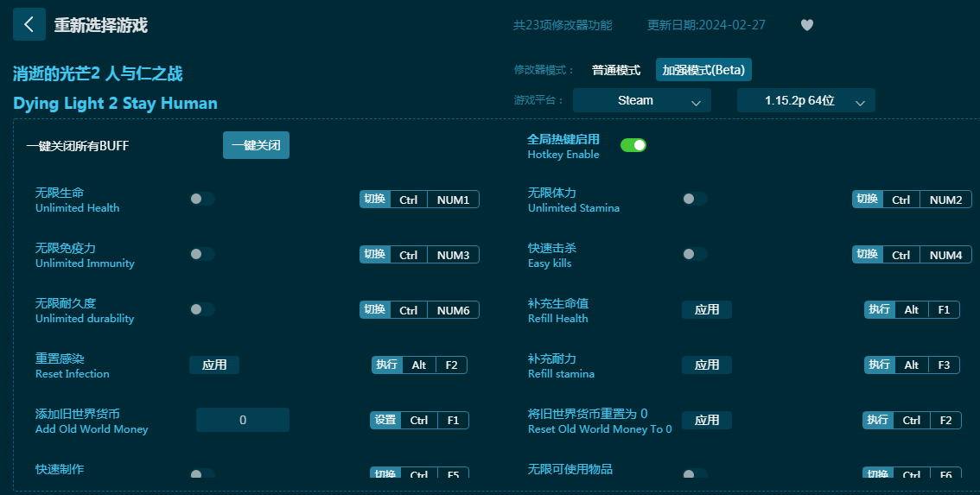The image size is (980, 495).
Task: Click 切换 hotkey button for Unlimited Health
Action: click(x=375, y=200)
